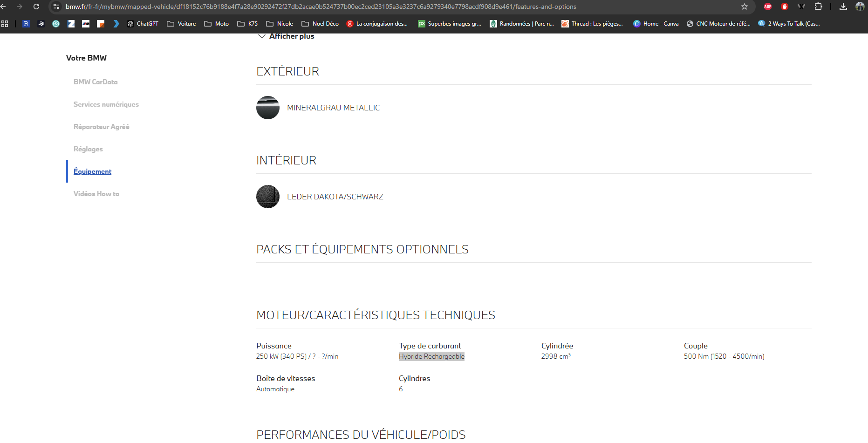Show browser downloads
The width and height of the screenshot is (868, 443).
[843, 7]
